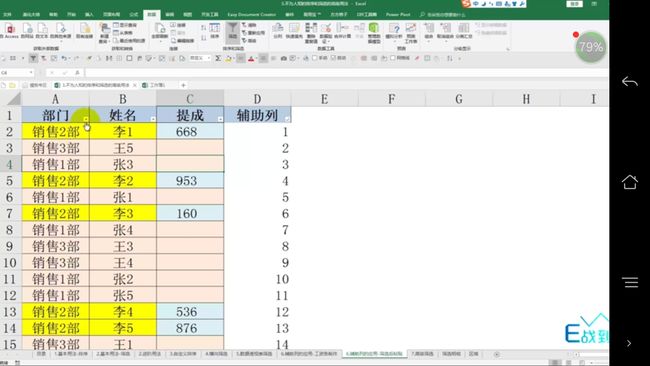650x366 pixels.
Task: Click Reapply (重新应用) filter button
Action: point(253,33)
